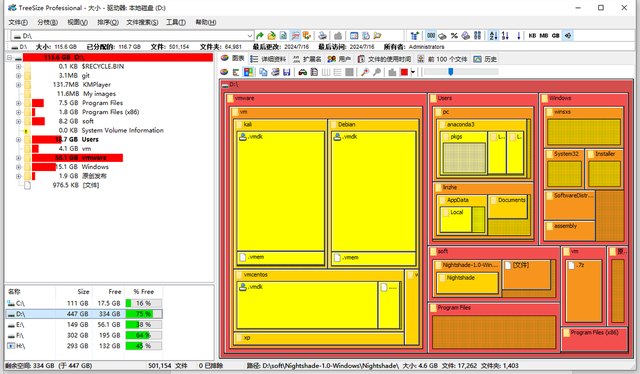Open the 工具(T) menu
Image resolution: width=640 pixels, height=374 pixels.
click(176, 22)
